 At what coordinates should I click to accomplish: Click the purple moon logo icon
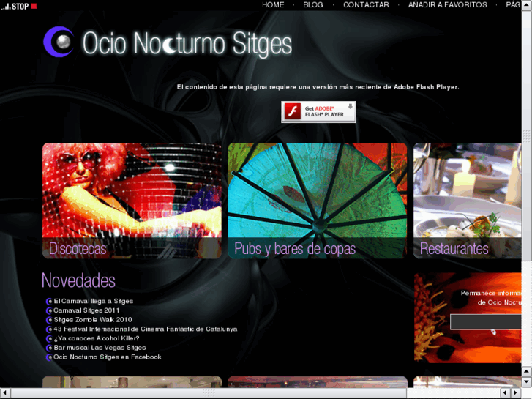(x=59, y=42)
